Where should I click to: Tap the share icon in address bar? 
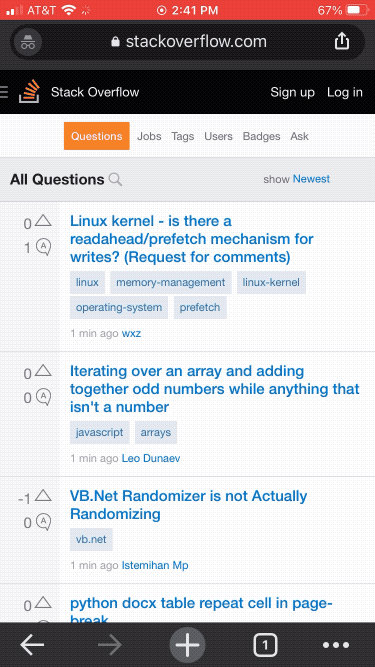[x=342, y=41]
